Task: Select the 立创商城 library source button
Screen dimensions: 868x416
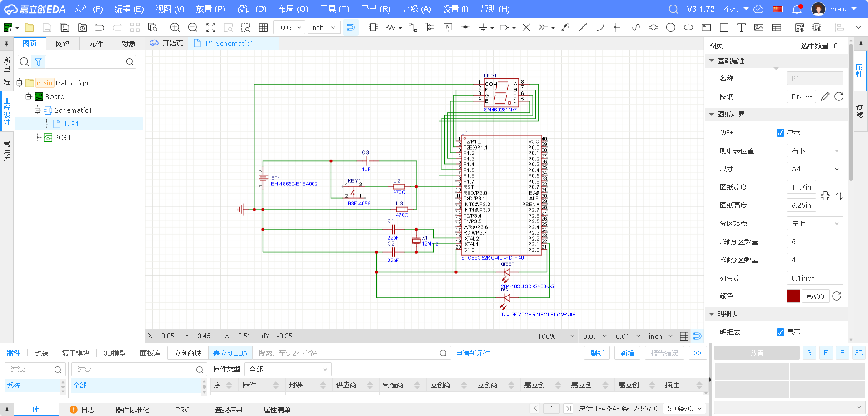Action: click(x=188, y=353)
